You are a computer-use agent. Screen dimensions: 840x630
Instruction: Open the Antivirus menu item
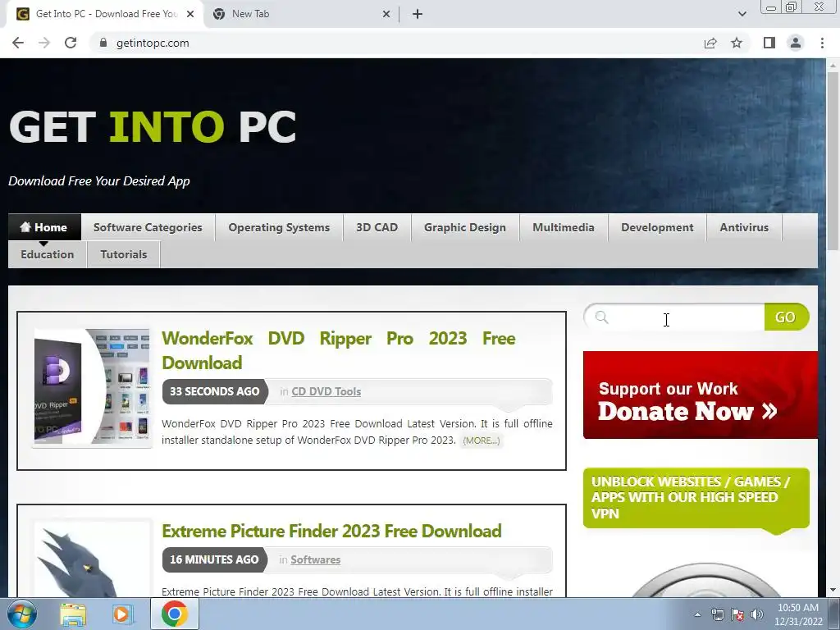click(x=744, y=227)
